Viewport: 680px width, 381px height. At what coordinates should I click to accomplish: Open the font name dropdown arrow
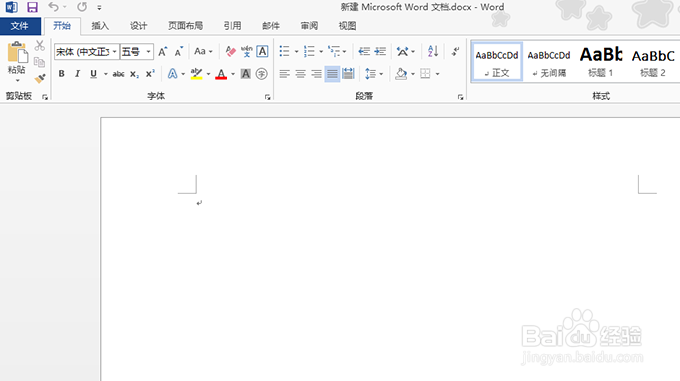point(114,52)
